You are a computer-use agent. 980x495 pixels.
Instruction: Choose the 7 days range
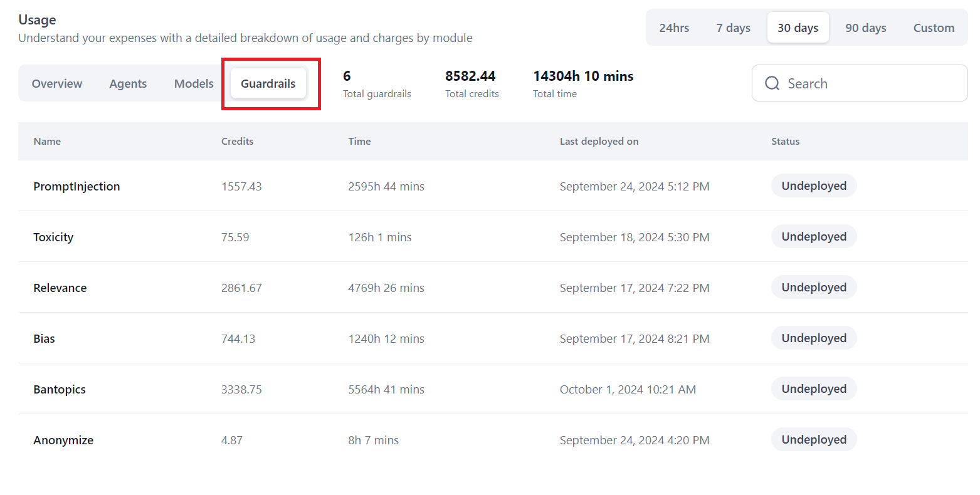coord(733,28)
